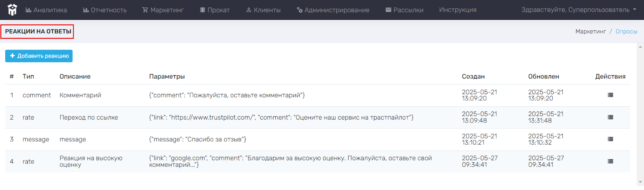Screen dimensions: 644x190
Task: Click the Описание column header
Action: point(75,76)
